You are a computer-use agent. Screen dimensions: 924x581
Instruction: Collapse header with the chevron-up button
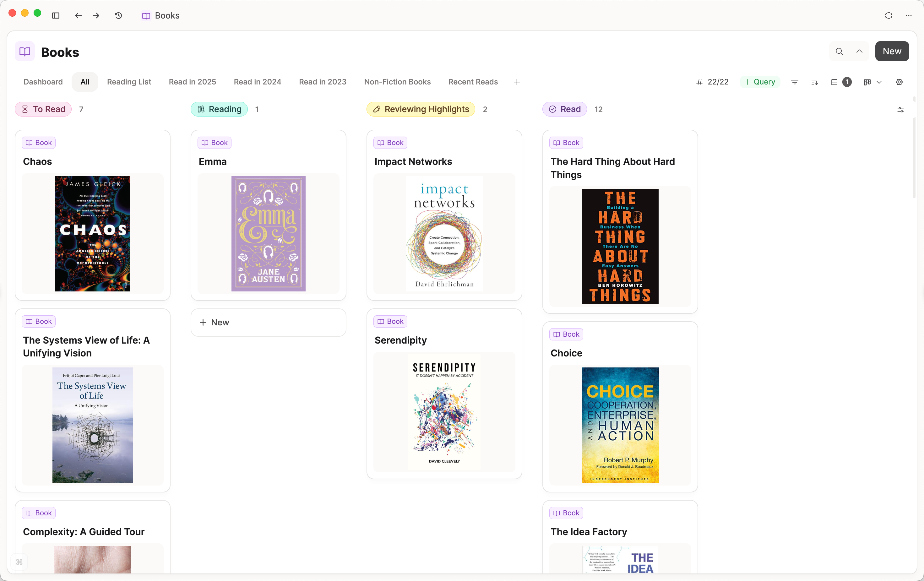[860, 51]
